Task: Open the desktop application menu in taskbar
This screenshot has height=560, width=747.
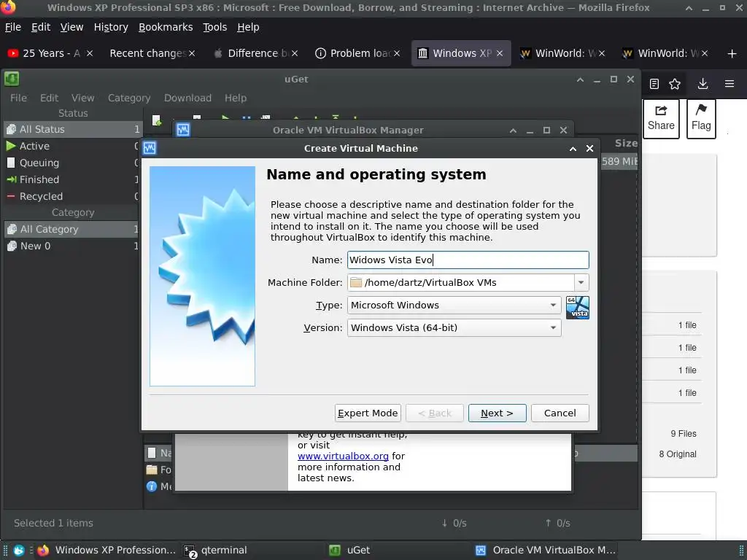Action: (x=18, y=550)
